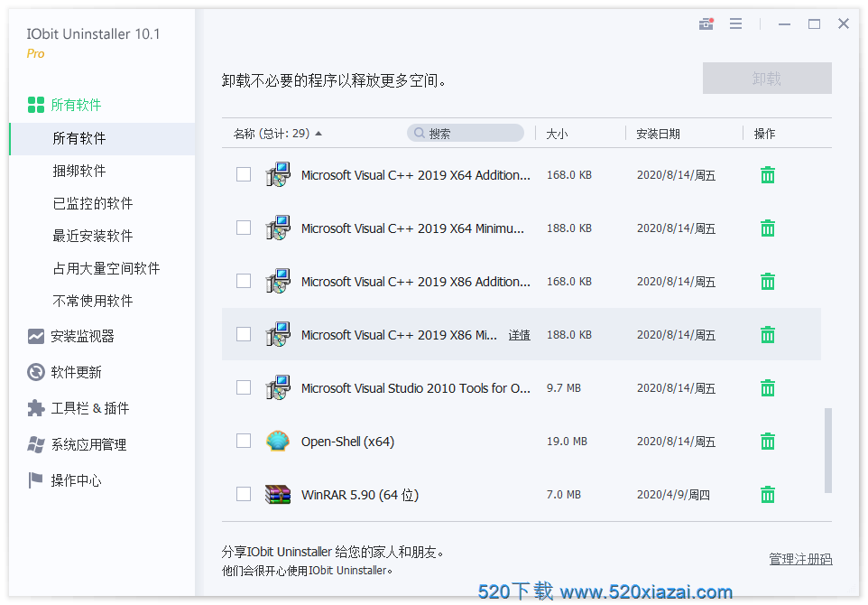Delete Visual C++ 2019 X86 Additional via trash icon
Screen dimensions: 868x605
768,282
